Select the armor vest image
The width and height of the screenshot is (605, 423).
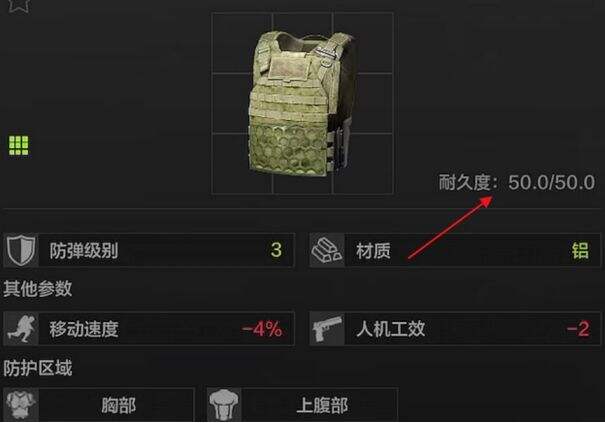302,103
